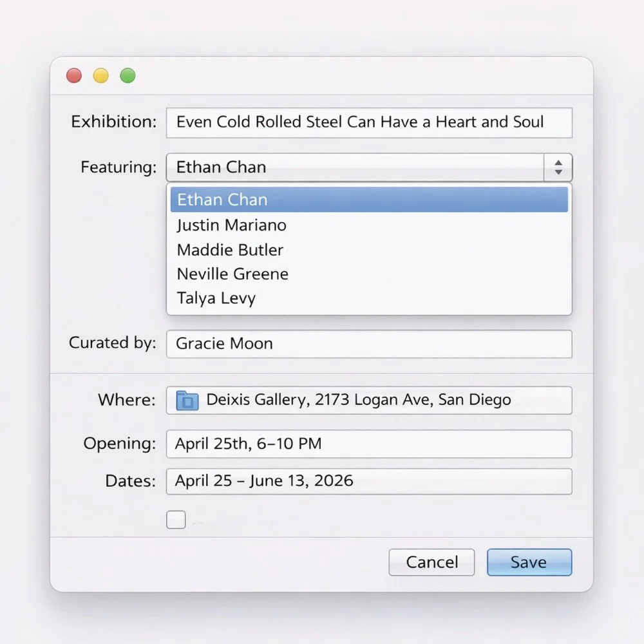Screen dimensions: 644x644
Task: Click the Opening field showing April 25th
Action: (369, 444)
